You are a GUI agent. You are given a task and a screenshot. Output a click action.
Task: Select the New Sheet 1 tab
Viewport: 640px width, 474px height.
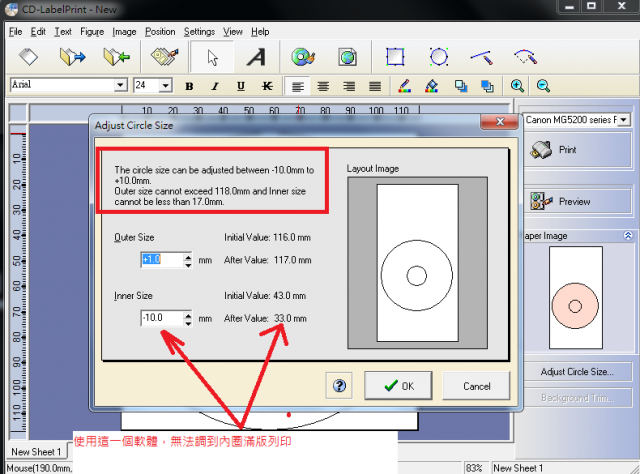[x=36, y=452]
